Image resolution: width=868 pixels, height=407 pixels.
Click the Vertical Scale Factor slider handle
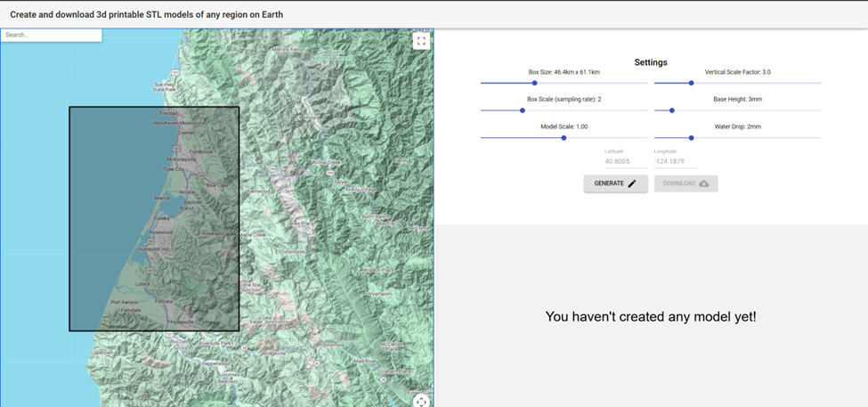coord(691,83)
